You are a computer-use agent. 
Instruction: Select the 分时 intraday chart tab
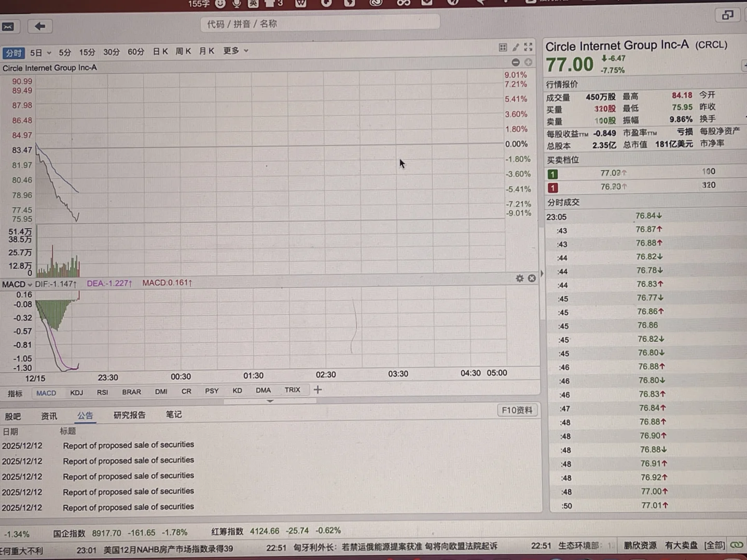pyautogui.click(x=13, y=53)
